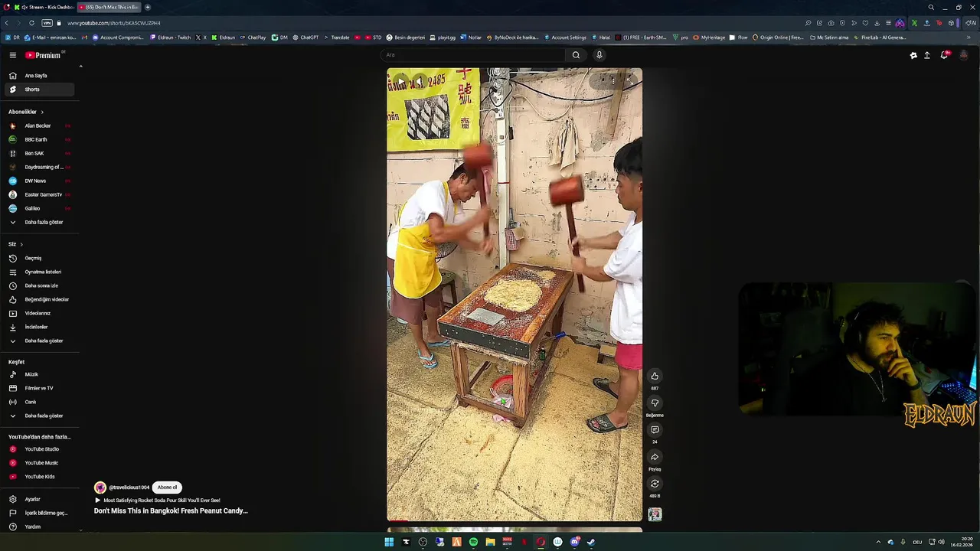Viewport: 980px width, 551px height.
Task: Open Yardım help page
Action: [x=38, y=527]
